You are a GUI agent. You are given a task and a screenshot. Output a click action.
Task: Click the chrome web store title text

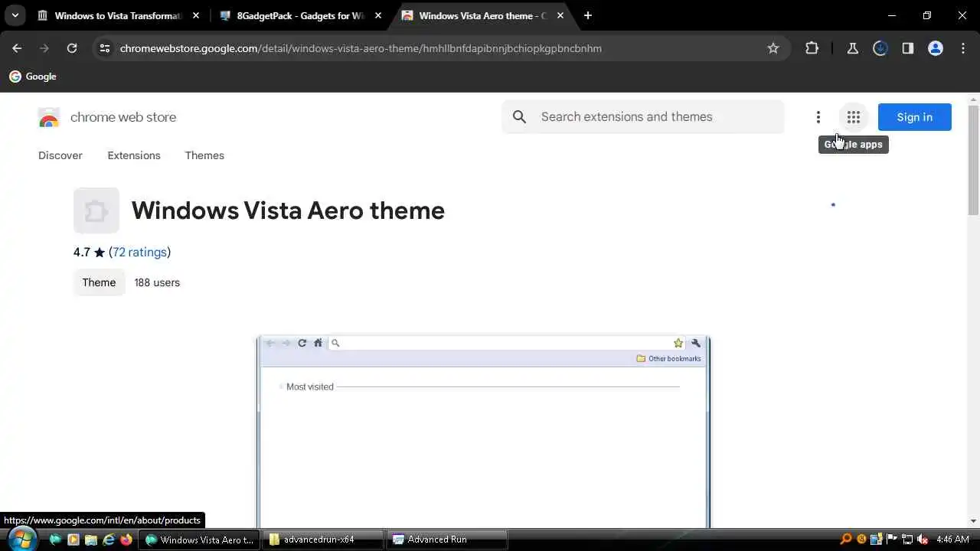coord(123,117)
